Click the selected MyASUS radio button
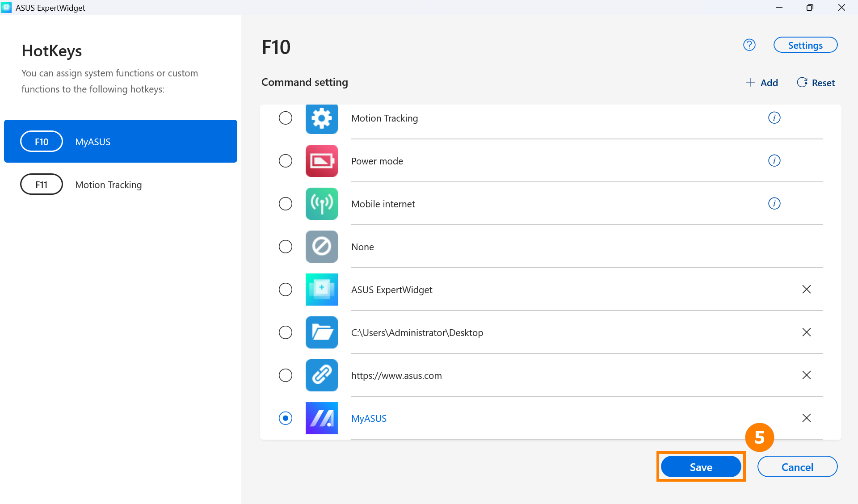The width and height of the screenshot is (858, 504). (x=286, y=418)
